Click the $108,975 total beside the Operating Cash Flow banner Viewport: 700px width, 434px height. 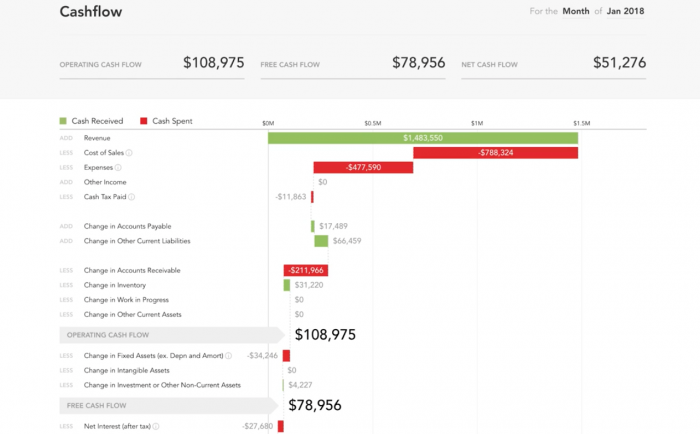325,335
